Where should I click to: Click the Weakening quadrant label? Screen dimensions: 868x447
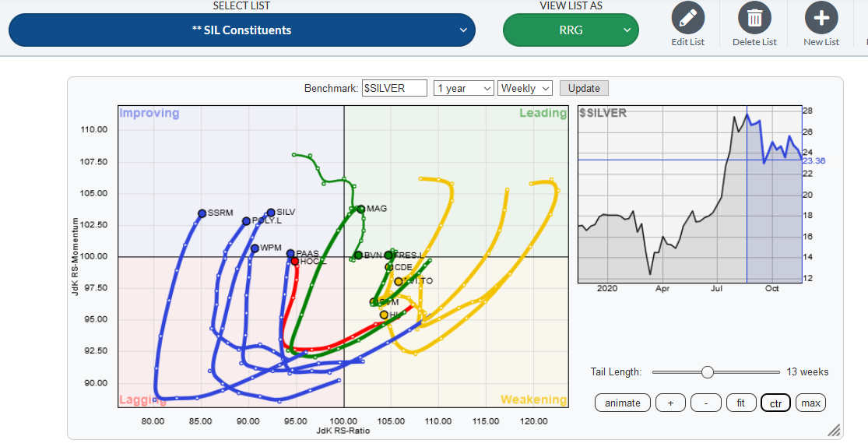point(533,399)
